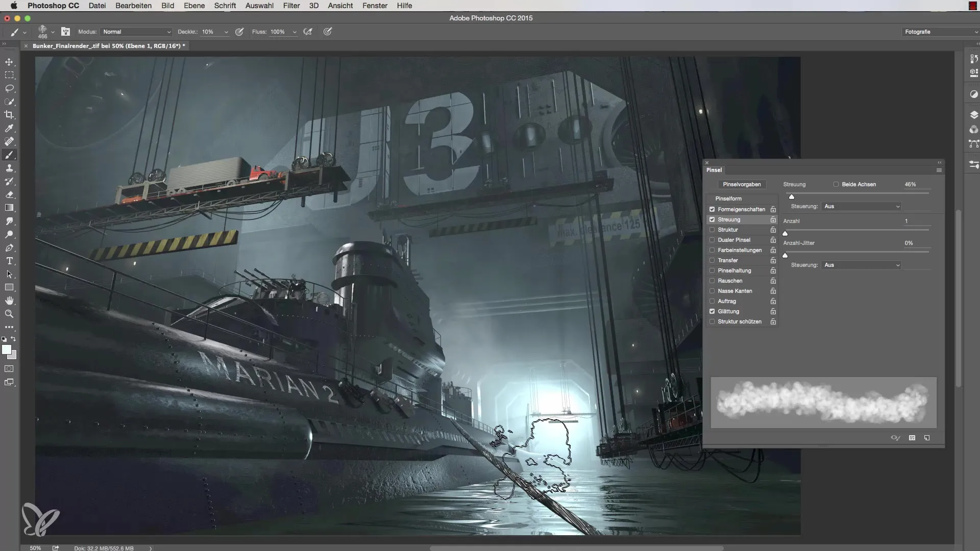
Task: Enable Farbeinstellungen checkbox
Action: [712, 251]
